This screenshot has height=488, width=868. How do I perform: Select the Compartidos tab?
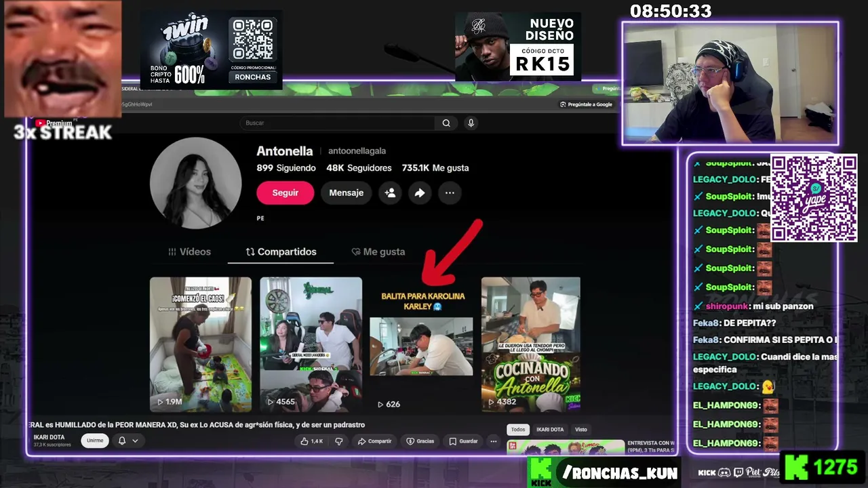[281, 251]
